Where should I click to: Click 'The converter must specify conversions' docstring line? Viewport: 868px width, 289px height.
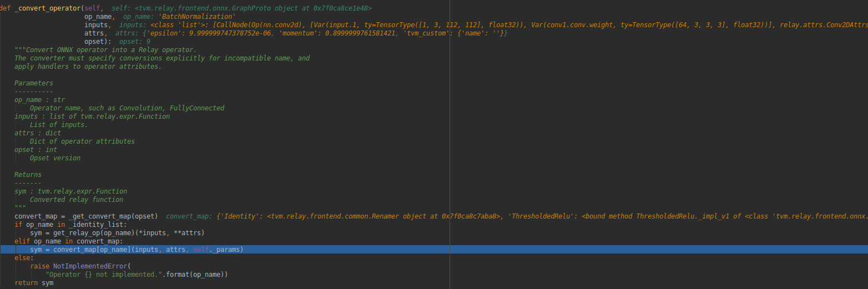(162, 58)
